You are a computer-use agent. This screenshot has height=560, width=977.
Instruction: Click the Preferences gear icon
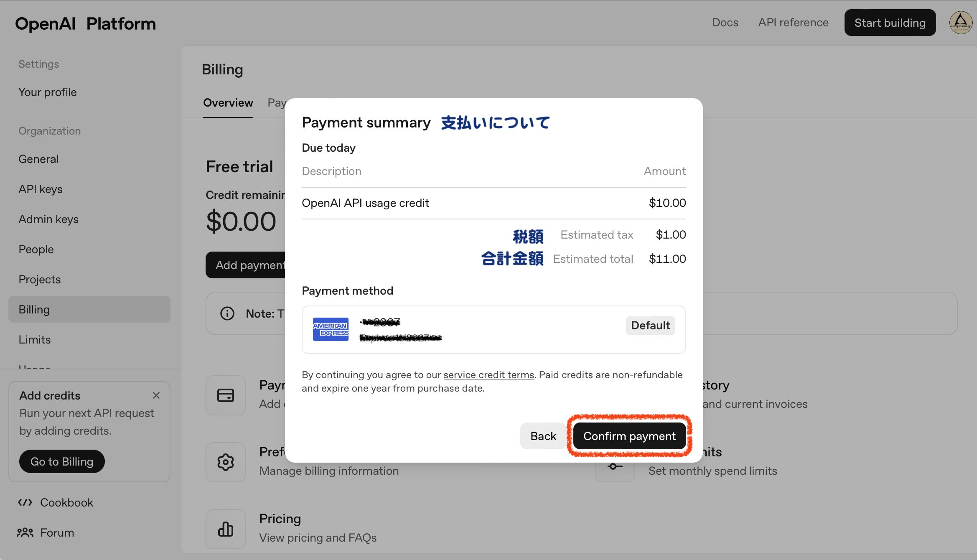click(226, 462)
